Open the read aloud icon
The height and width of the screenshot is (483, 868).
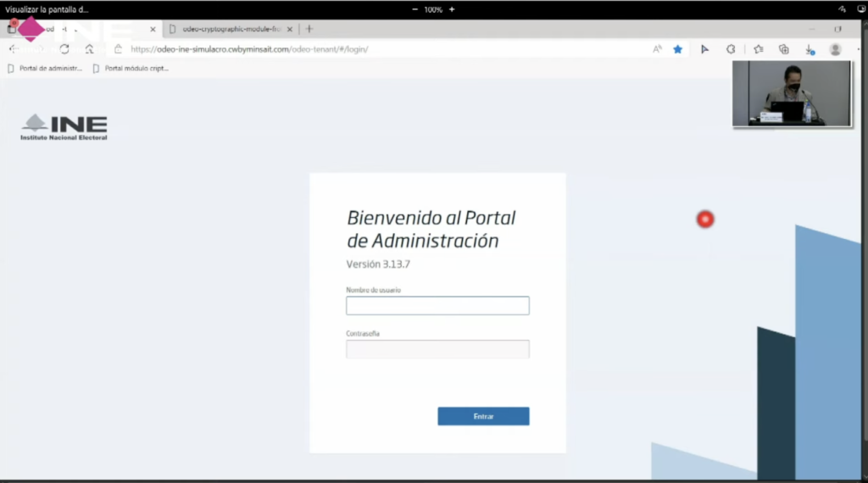[x=657, y=49]
